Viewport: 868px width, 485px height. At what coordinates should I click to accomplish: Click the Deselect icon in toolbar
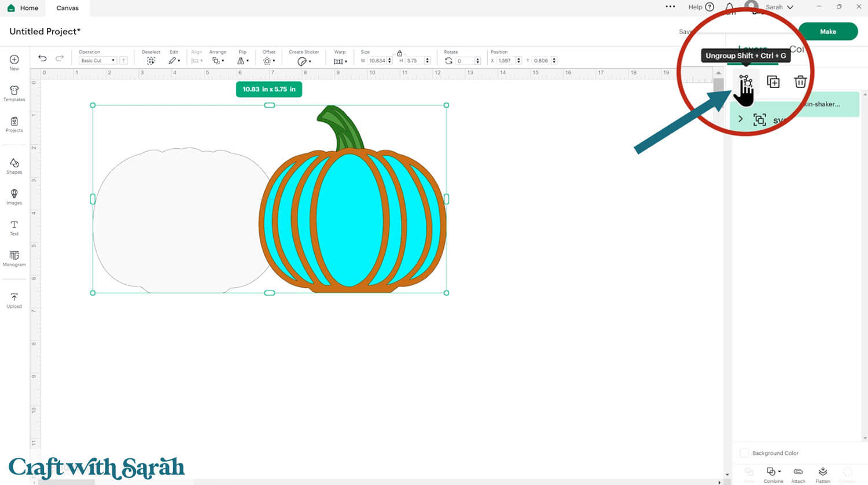point(151,60)
